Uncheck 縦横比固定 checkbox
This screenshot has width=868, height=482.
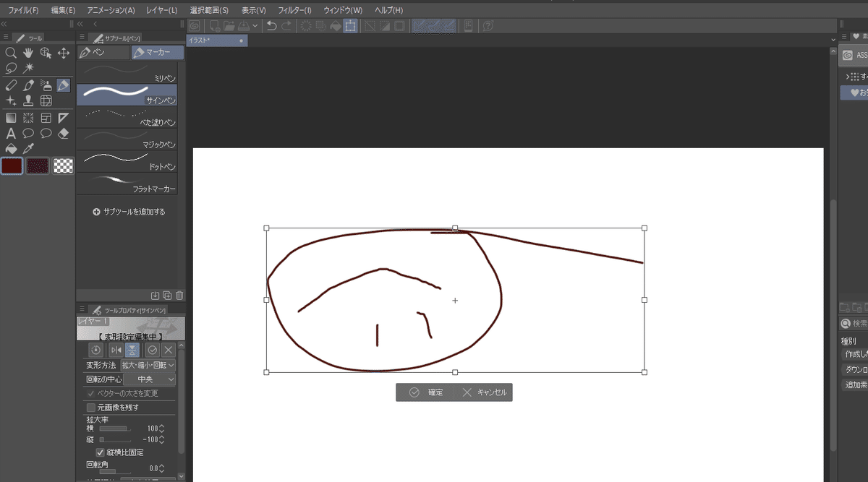click(x=101, y=452)
